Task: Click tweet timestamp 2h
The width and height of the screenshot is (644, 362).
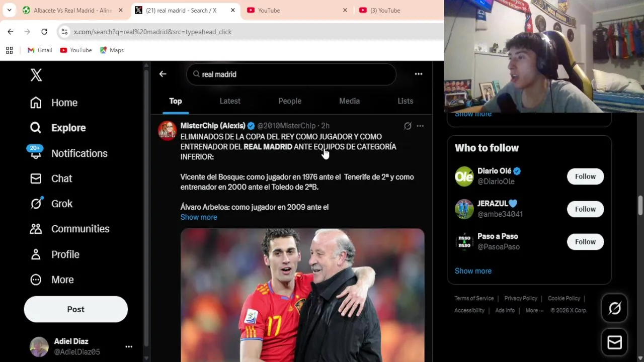Action: 326,126
